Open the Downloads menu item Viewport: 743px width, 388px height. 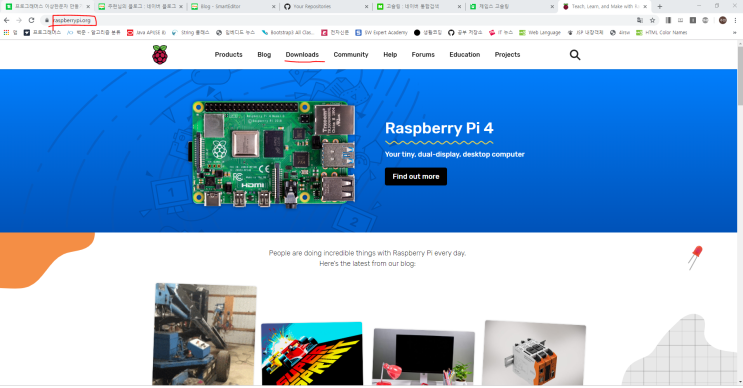302,54
